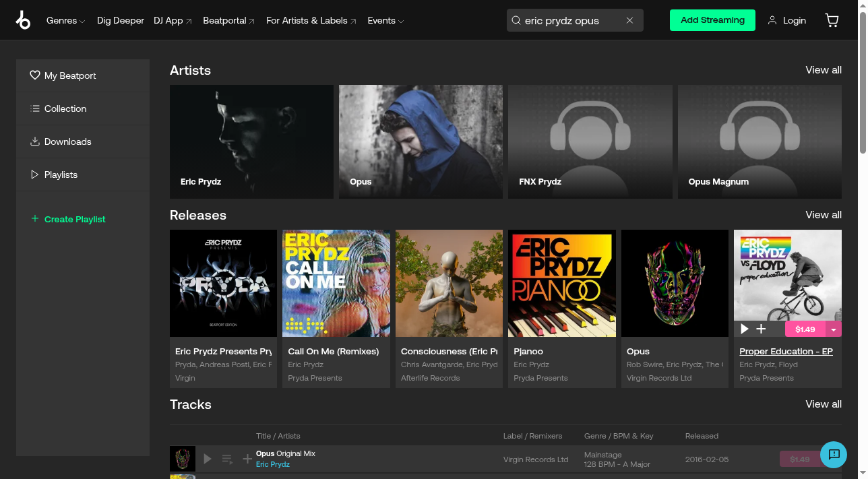Open the Opus Magnum artist card
868x479 pixels.
[759, 141]
